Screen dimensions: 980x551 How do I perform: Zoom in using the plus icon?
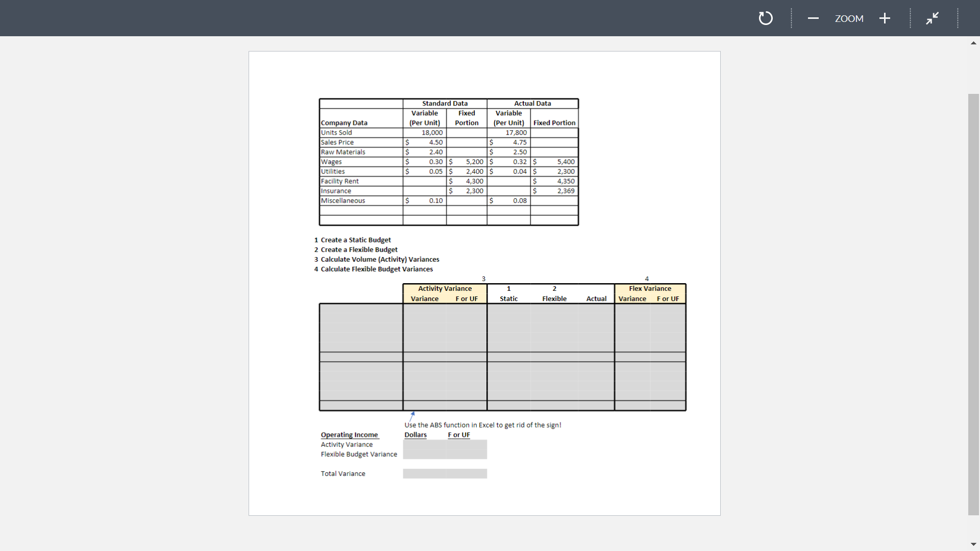[885, 18]
